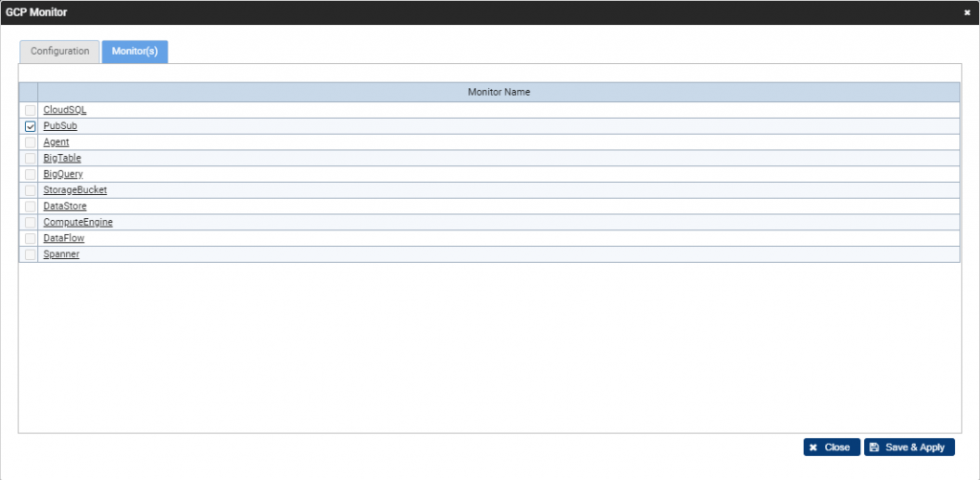The image size is (980, 480).
Task: Enable the CloudSQL monitor checkbox
Action: 30,111
